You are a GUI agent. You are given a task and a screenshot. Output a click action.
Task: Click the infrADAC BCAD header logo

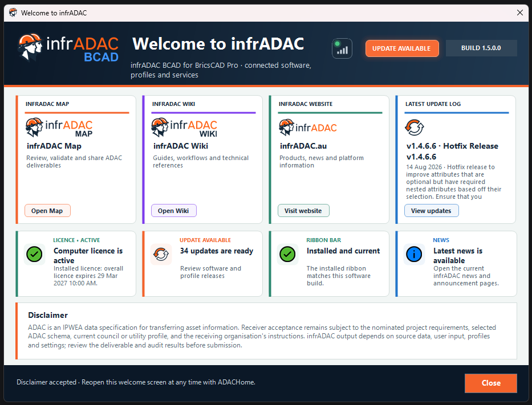(x=68, y=48)
